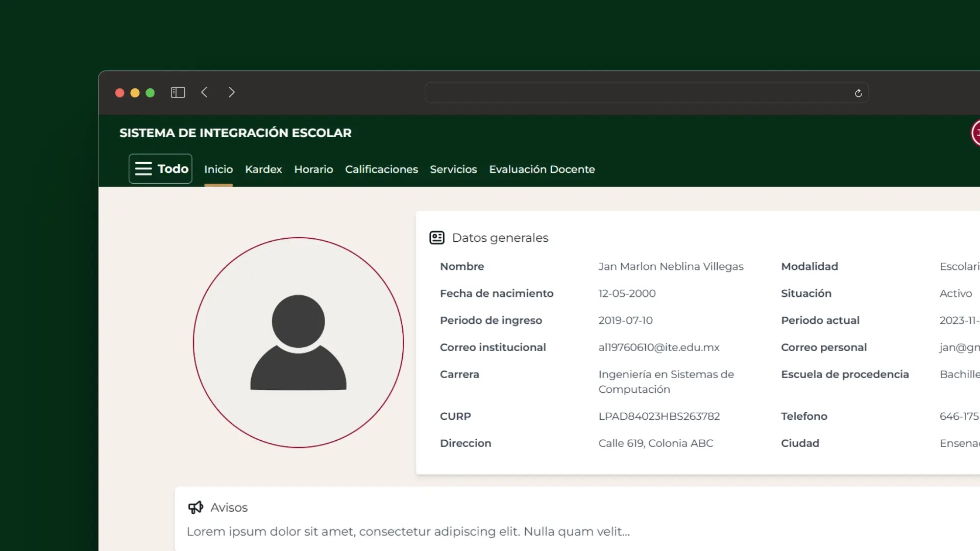
Task: Click the user avatar badge at top right
Action: click(x=975, y=133)
